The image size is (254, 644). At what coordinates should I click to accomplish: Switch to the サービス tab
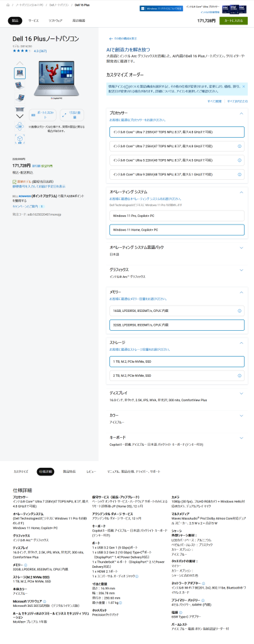[x=34, y=21]
